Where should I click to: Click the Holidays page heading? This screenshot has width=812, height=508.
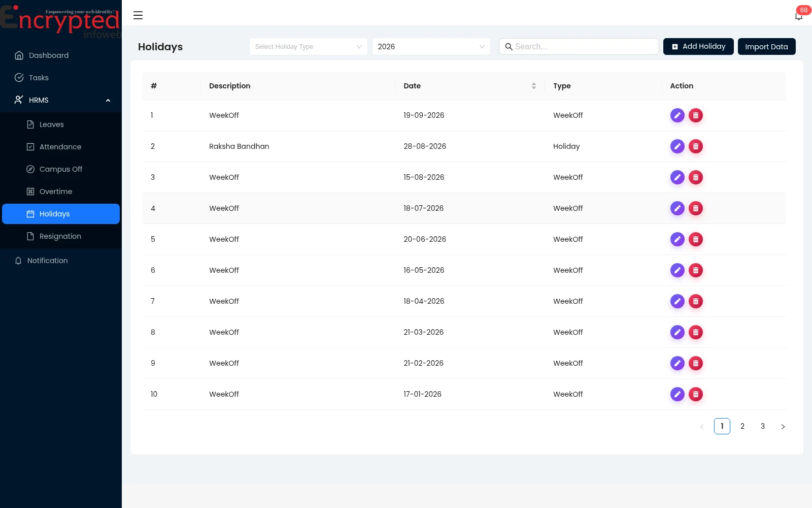tap(160, 47)
